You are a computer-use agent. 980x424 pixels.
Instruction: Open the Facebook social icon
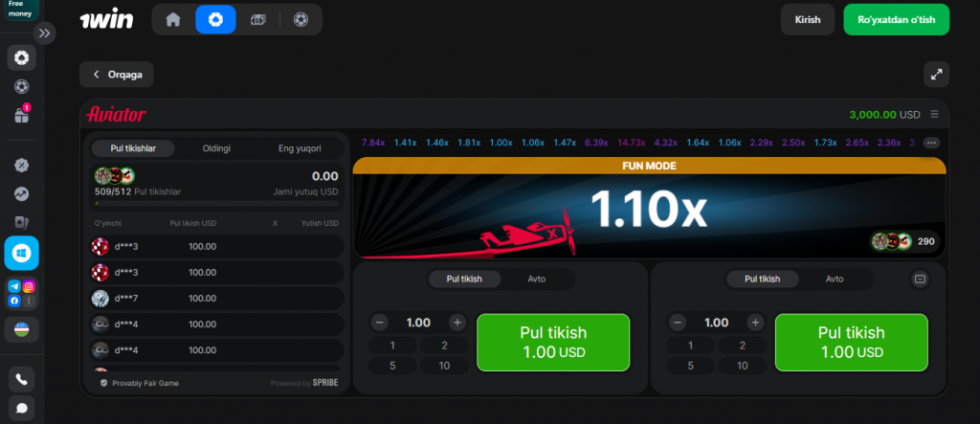tap(14, 301)
